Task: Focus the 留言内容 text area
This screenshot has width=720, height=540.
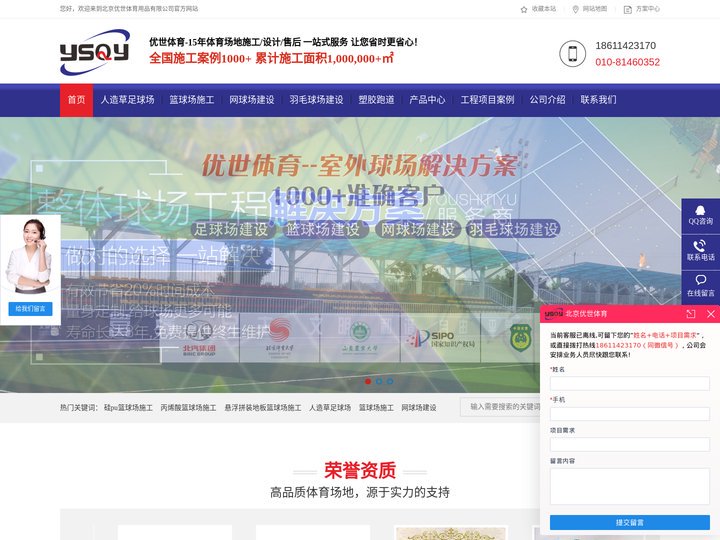Action: pyautogui.click(x=630, y=486)
